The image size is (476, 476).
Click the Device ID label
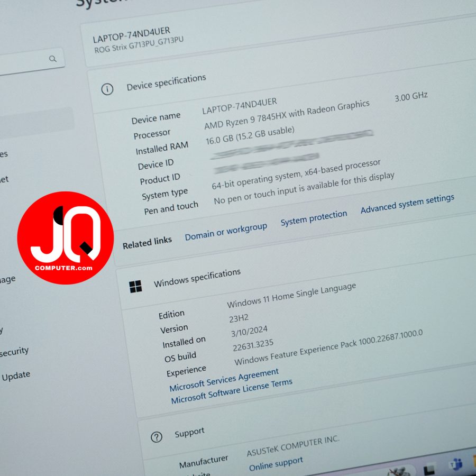155,164
